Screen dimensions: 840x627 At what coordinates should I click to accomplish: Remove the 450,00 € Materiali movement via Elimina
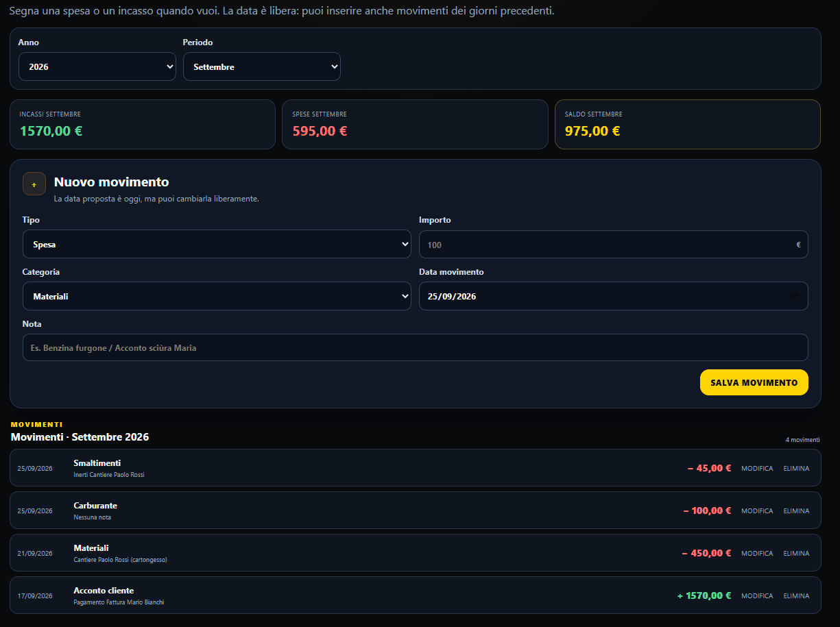point(796,554)
